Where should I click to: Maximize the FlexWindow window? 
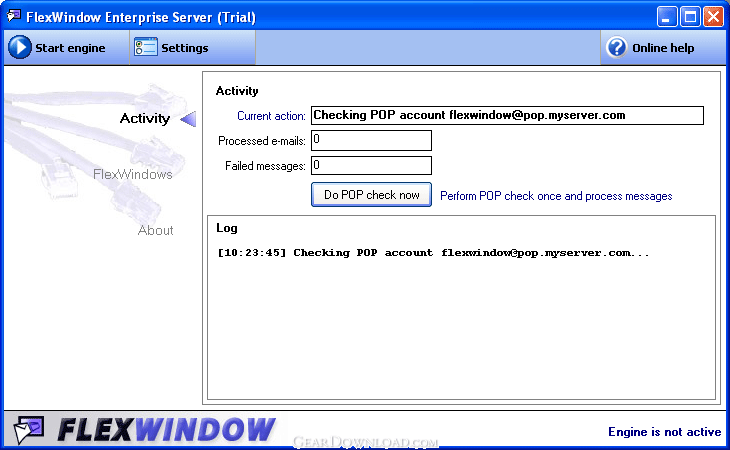tap(690, 17)
